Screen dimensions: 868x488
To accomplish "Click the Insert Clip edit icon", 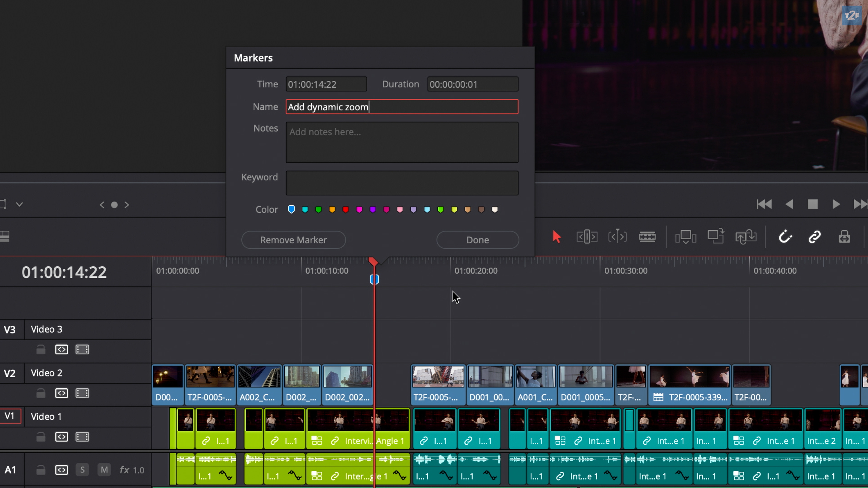I will coord(685,237).
